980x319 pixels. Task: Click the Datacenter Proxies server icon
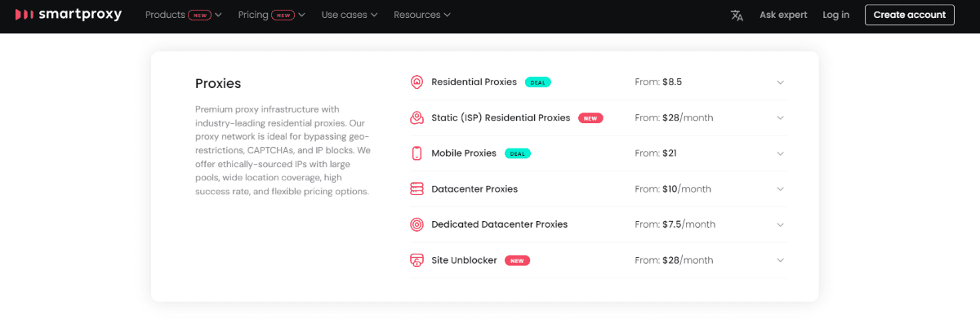pos(416,189)
